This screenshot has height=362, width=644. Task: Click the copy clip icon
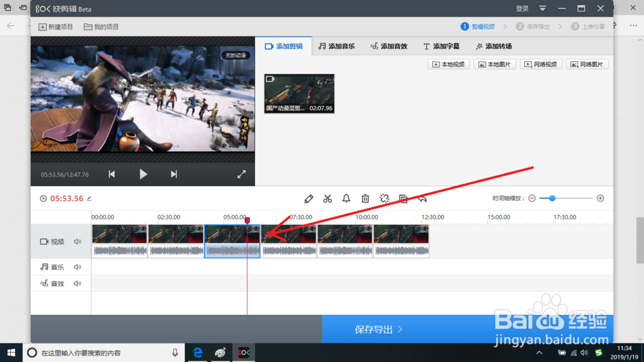pyautogui.click(x=403, y=199)
